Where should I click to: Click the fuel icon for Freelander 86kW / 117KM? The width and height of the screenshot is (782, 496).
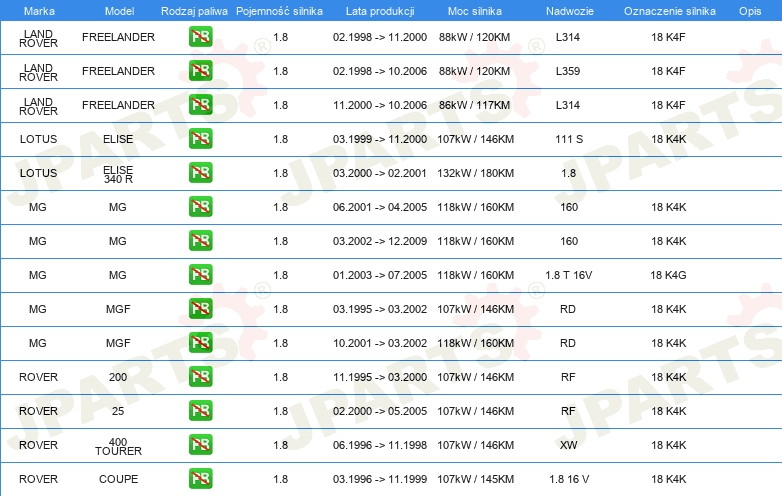200,105
